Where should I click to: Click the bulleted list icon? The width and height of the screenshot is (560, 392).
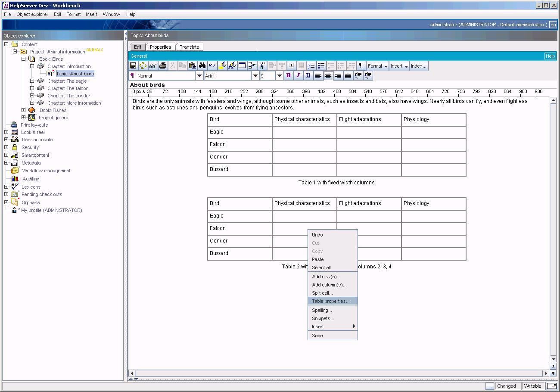[x=321, y=66]
